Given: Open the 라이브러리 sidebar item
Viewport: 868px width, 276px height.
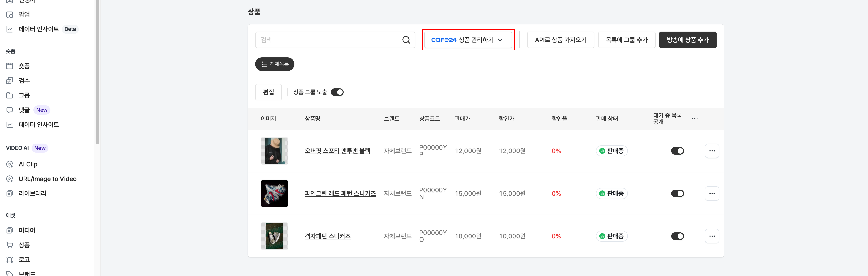Looking at the screenshot, I should point(32,193).
